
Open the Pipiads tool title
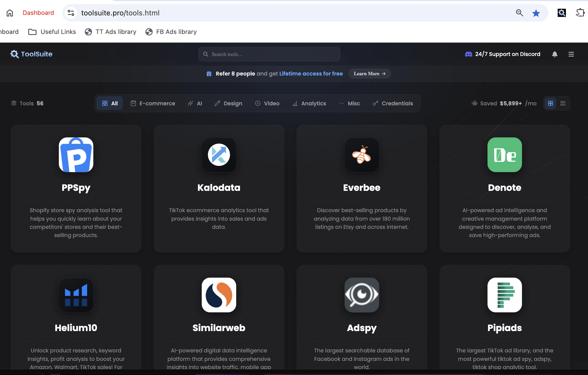click(x=505, y=328)
